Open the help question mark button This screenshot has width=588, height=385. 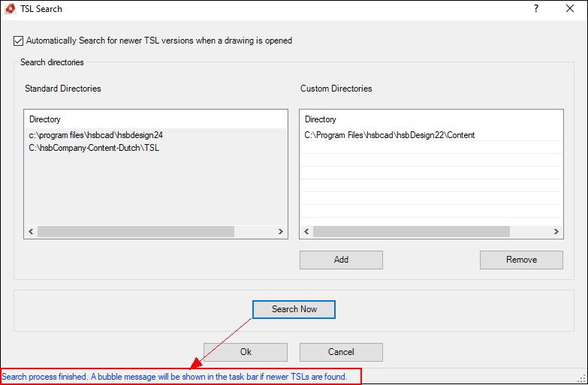pos(536,8)
